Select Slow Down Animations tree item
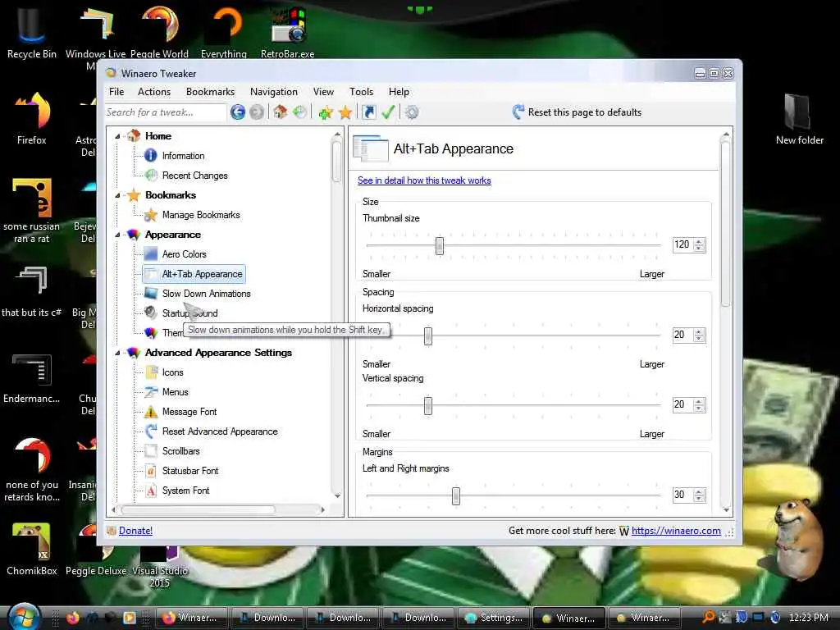840x630 pixels. click(x=206, y=294)
